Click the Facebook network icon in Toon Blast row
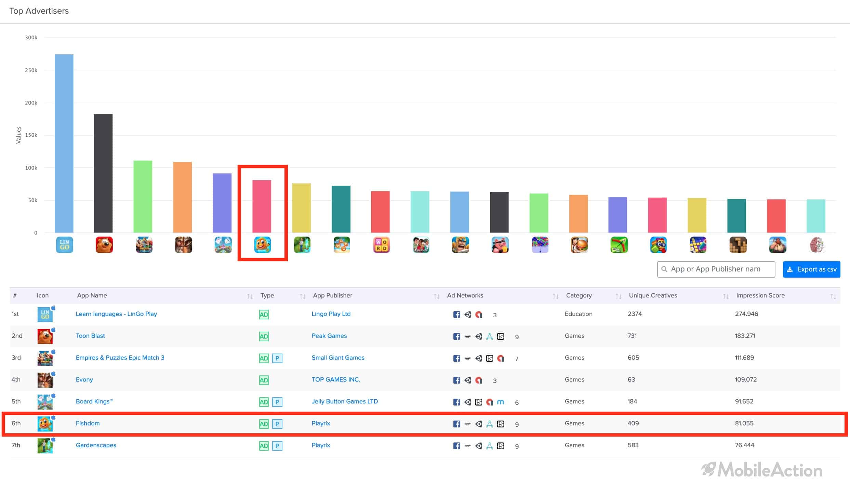The width and height of the screenshot is (850, 504). tap(456, 336)
